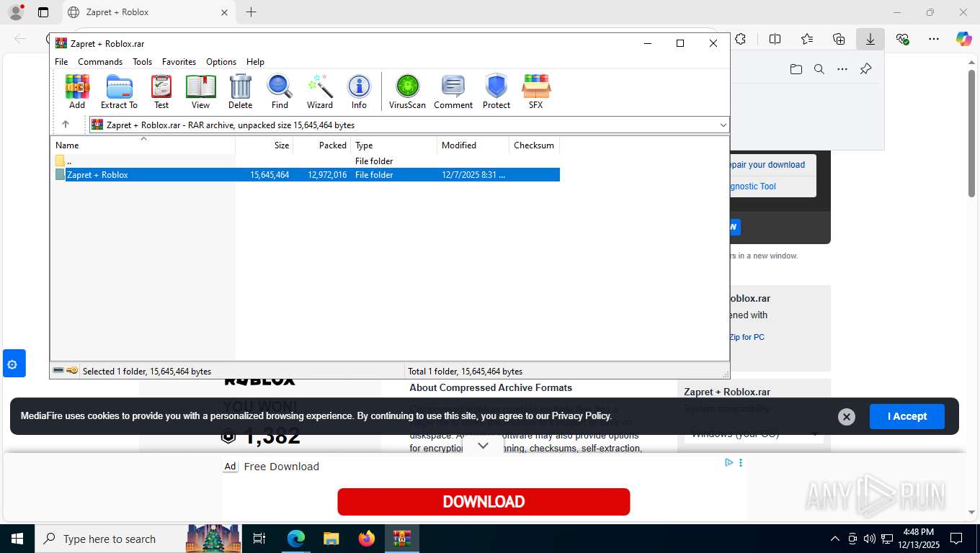Click the key password icon in status bar
The image size is (980, 553).
[72, 371]
